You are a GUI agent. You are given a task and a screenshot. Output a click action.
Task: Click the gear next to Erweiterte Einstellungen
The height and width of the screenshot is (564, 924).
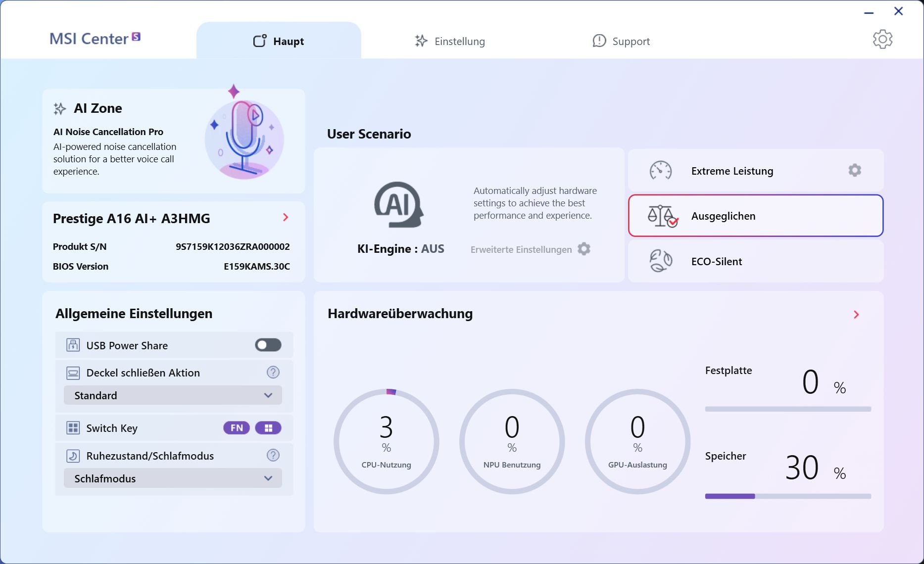coord(584,249)
